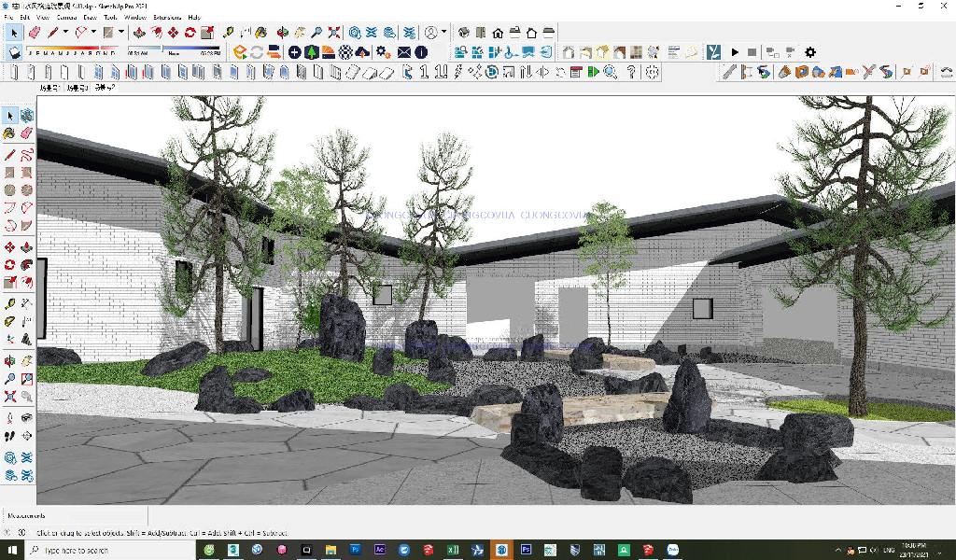
Task: Click the black Play button in toolbar
Action: 735,52
